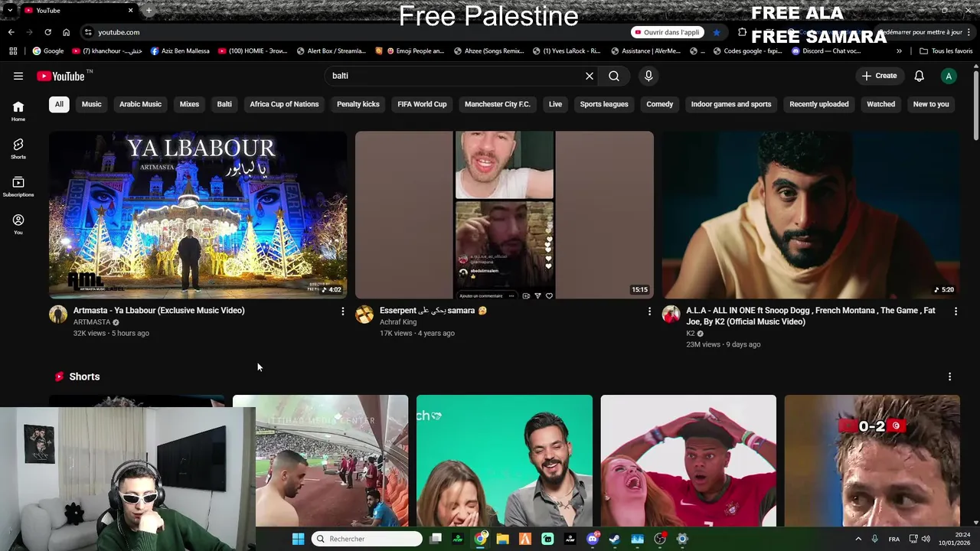The height and width of the screenshot is (551, 980).
Task: Open the A.L.A ALL IN ONE thumbnail
Action: (x=811, y=214)
